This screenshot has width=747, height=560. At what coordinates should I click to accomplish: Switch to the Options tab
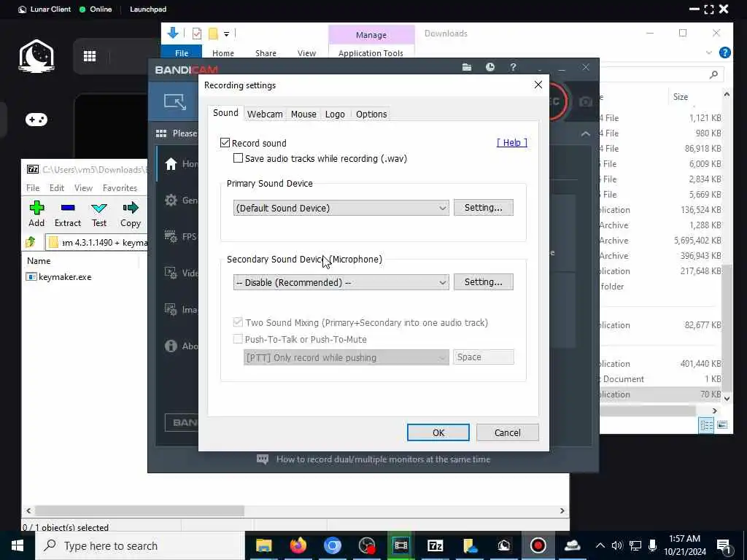pos(371,114)
